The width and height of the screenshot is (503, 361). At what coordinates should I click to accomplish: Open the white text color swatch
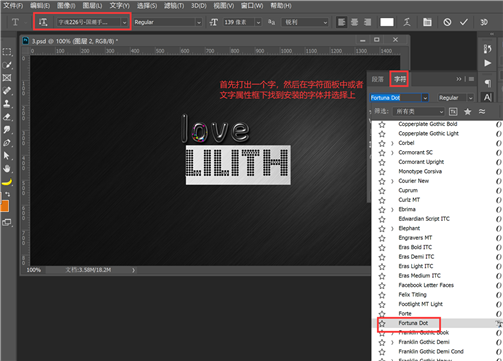(387, 22)
